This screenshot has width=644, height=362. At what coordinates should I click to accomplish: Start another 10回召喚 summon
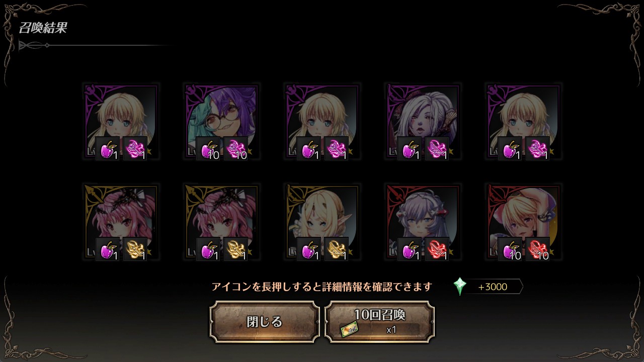click(x=379, y=322)
